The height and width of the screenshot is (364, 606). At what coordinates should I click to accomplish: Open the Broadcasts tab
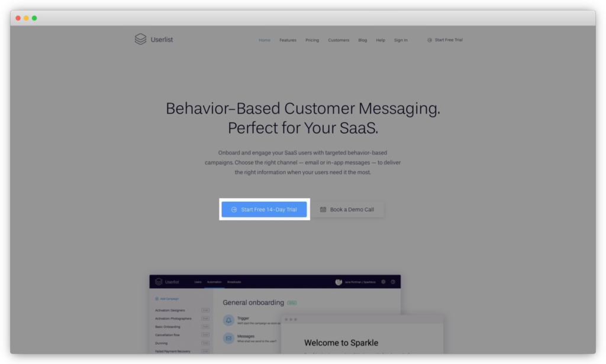click(x=234, y=282)
